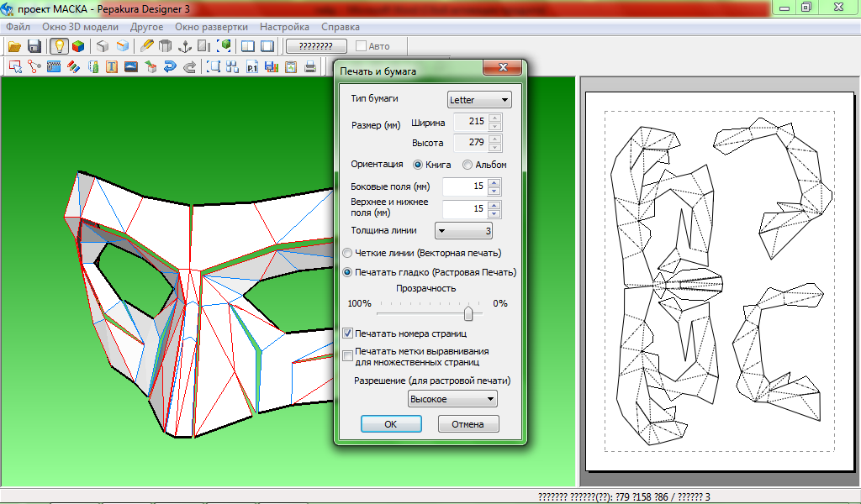
Task: Open the Другое menu
Action: click(146, 26)
